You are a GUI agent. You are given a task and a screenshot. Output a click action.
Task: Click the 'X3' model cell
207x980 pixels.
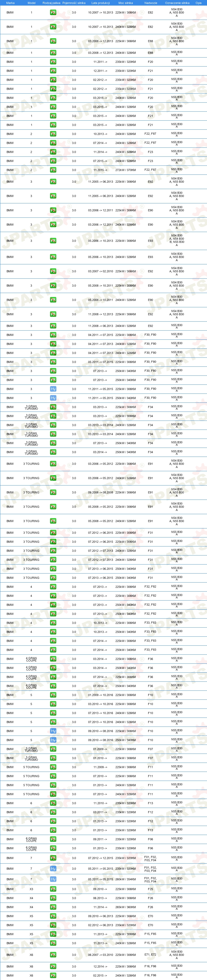point(31,889)
